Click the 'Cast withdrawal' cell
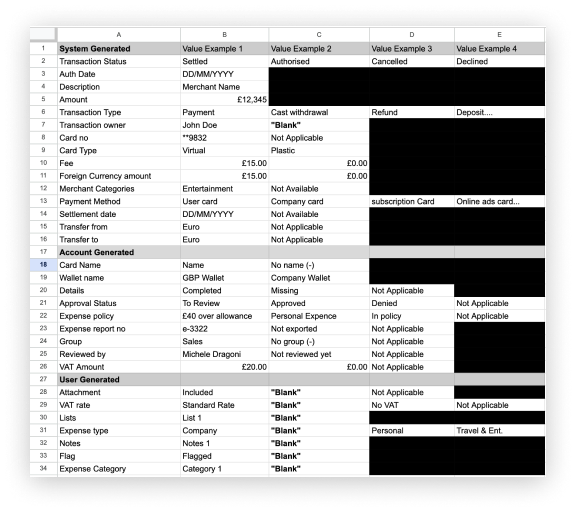The width and height of the screenshot is (576, 511). click(x=319, y=112)
